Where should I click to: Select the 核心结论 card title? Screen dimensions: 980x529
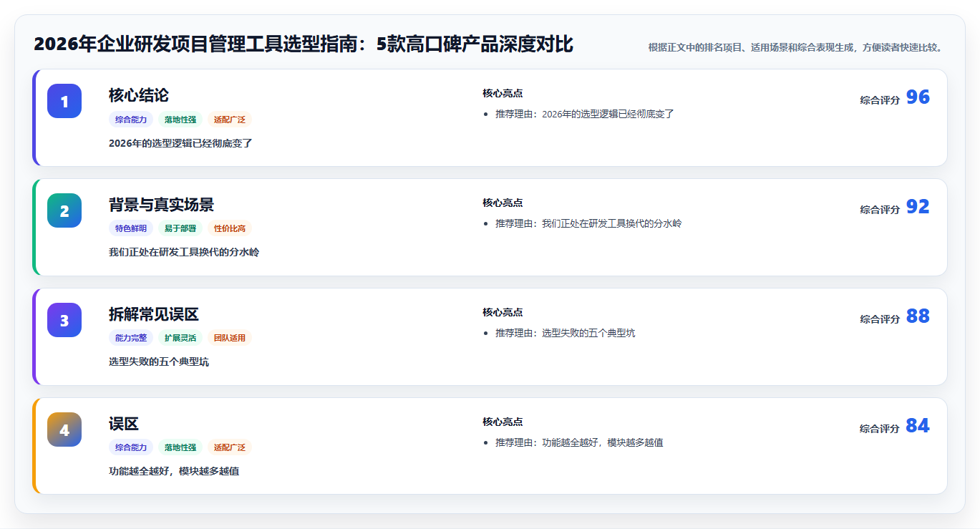[139, 95]
